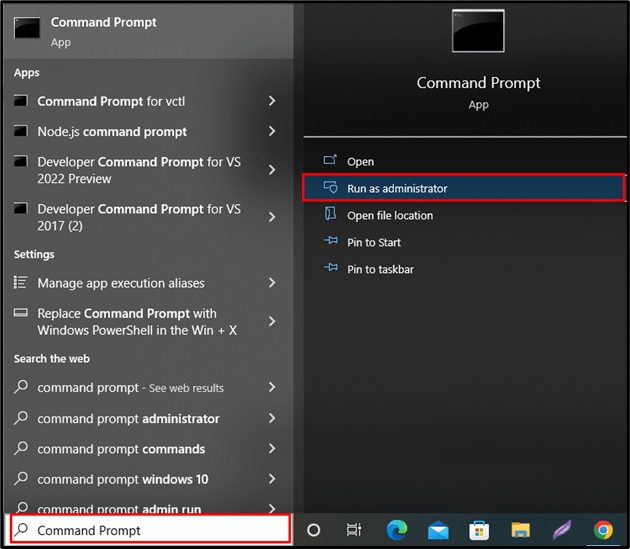Expand Manage app execution aliases chevron
The image size is (630, 549).
(x=272, y=283)
